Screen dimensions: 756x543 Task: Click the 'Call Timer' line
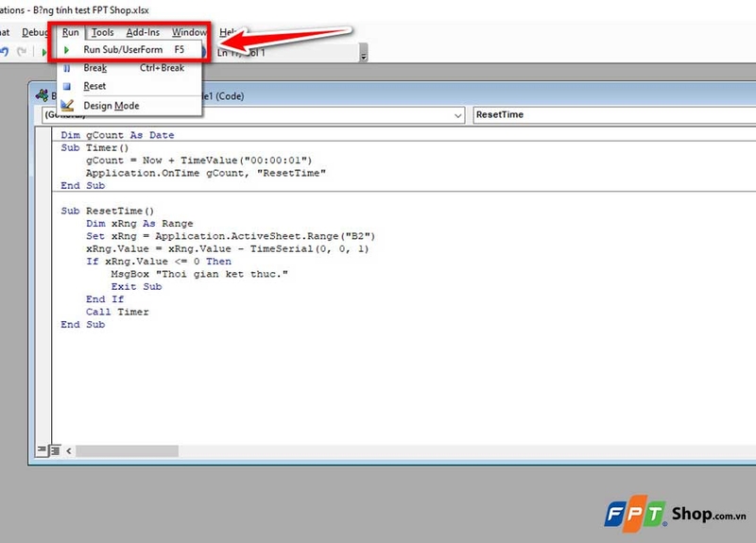[117, 312]
